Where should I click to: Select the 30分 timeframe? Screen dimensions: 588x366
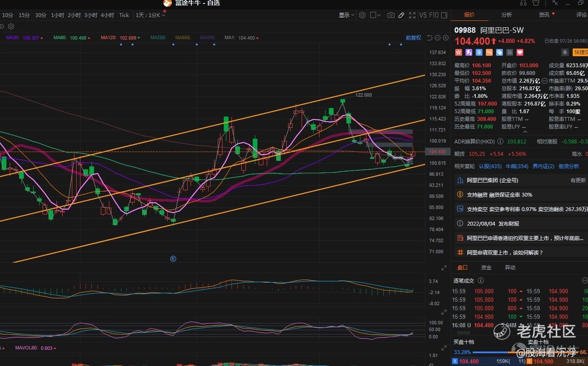(x=41, y=15)
